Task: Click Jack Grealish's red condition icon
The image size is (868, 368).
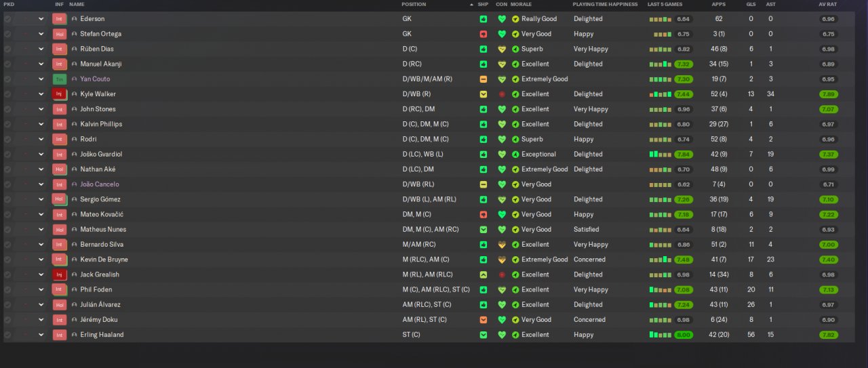Action: (502, 274)
